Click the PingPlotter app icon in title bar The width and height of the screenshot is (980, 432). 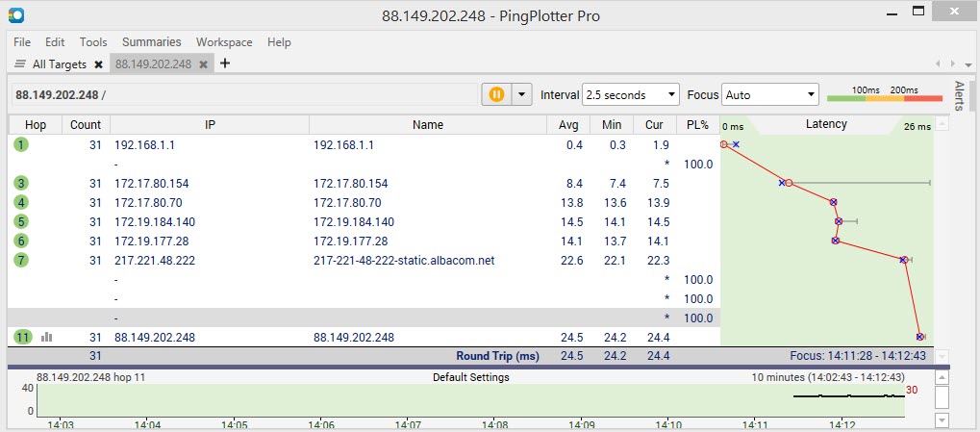[16, 13]
